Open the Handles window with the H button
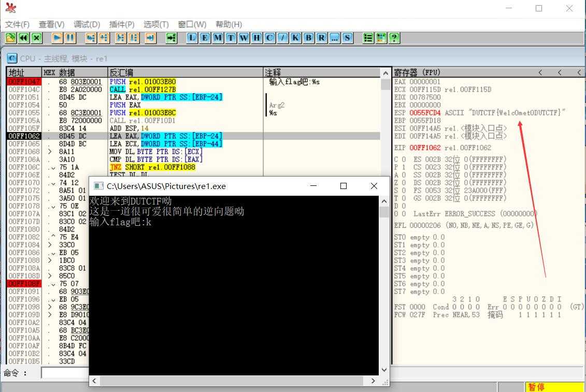This screenshot has height=392, width=586. (x=256, y=38)
